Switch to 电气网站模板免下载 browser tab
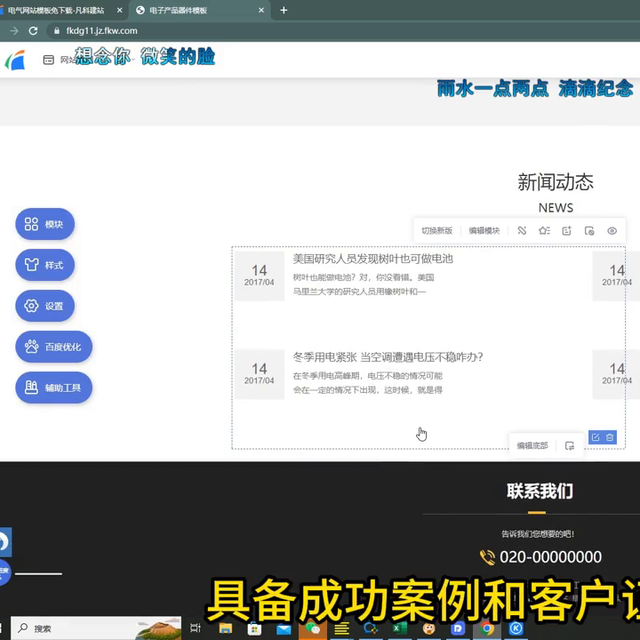The width and height of the screenshot is (640, 640). (x=56, y=11)
